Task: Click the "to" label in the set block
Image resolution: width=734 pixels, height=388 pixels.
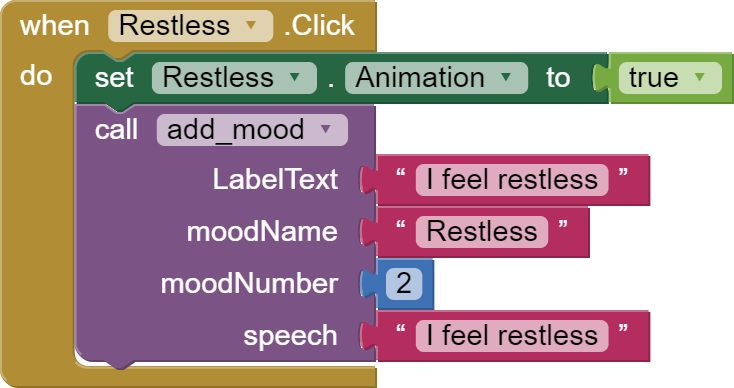Action: 558,78
